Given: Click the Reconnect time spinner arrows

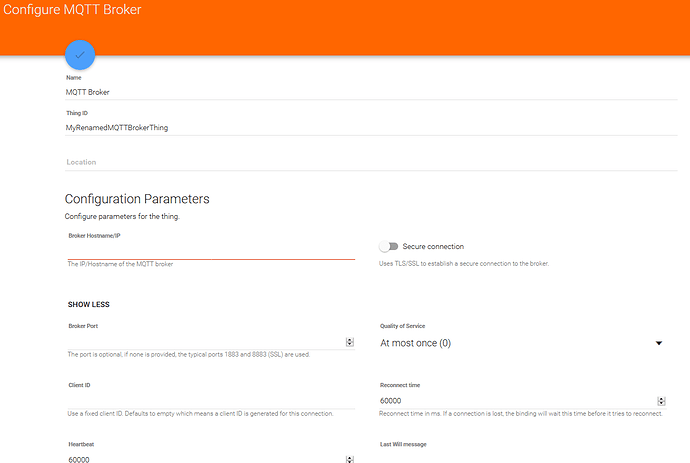Looking at the screenshot, I should 661,401.
